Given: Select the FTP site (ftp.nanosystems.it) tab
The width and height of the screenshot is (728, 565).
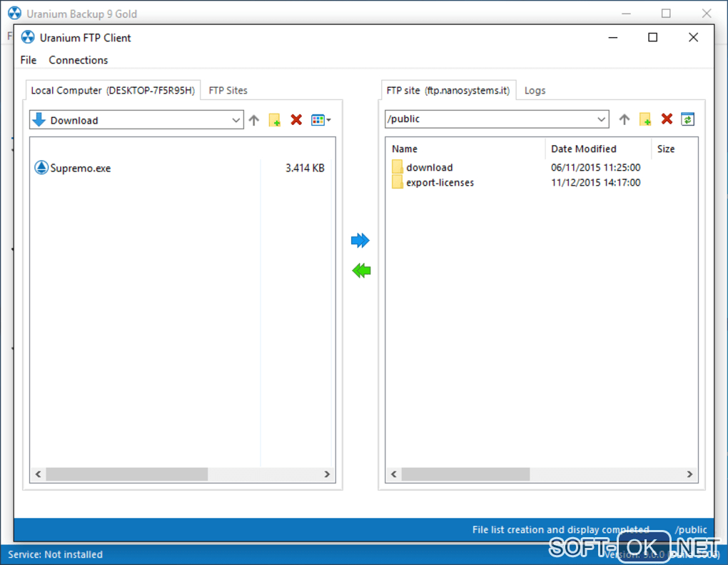Looking at the screenshot, I should (x=448, y=90).
